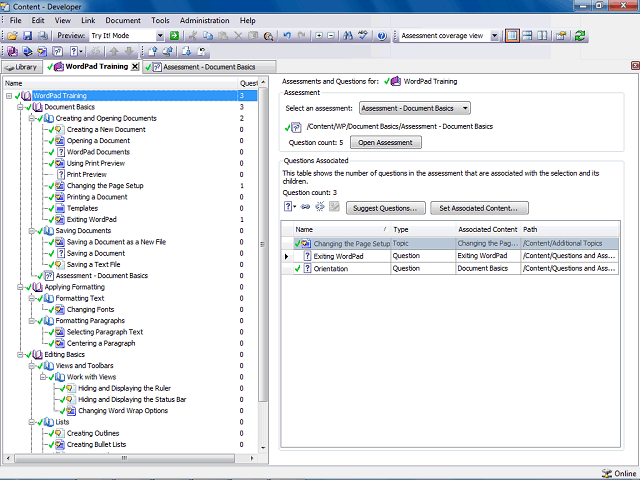Image resolution: width=640 pixels, height=480 pixels.
Task: Open the File menu
Action: tap(15, 20)
